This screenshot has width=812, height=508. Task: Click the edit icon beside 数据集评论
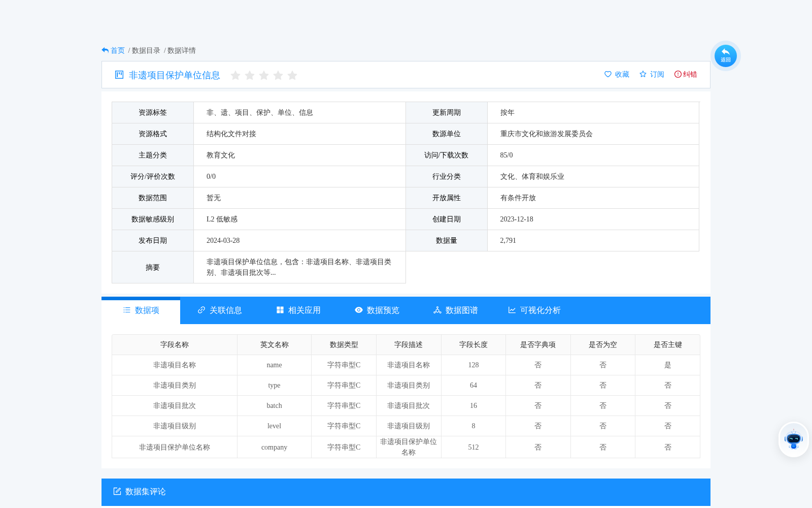(x=117, y=491)
